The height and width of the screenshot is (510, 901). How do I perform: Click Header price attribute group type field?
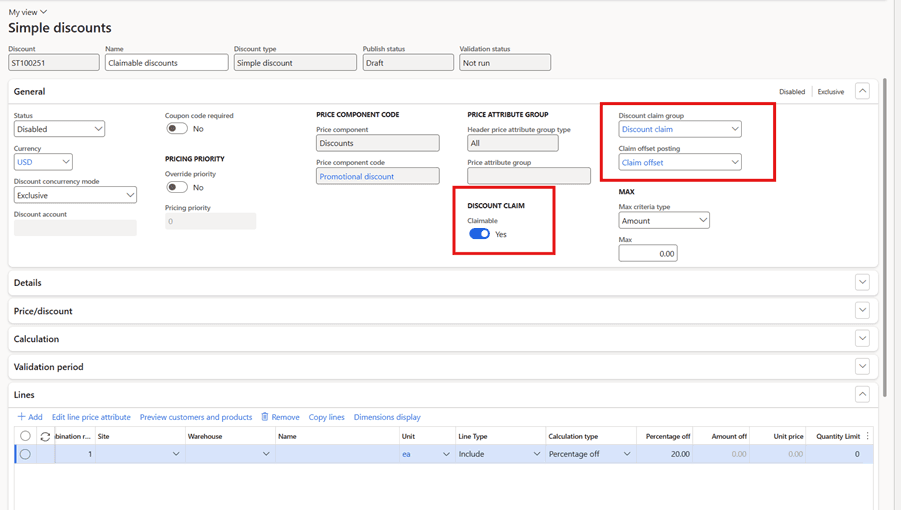tap(513, 143)
